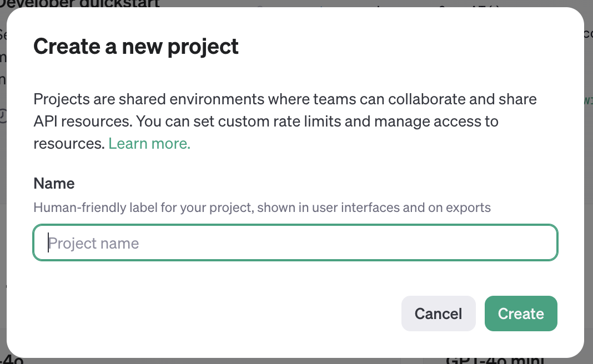The height and width of the screenshot is (364, 593).
Task: Click the clock icon behind the dialog's left edge
Action: click(x=3, y=115)
